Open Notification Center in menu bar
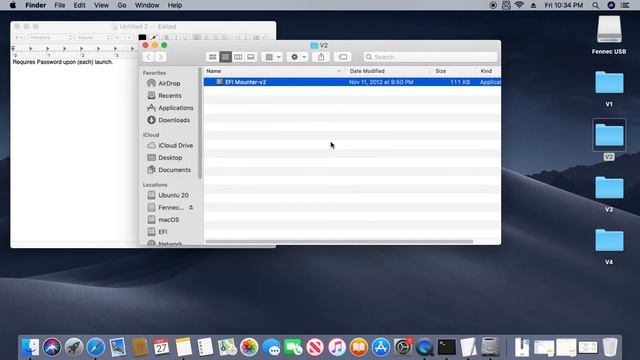 tap(625, 5)
